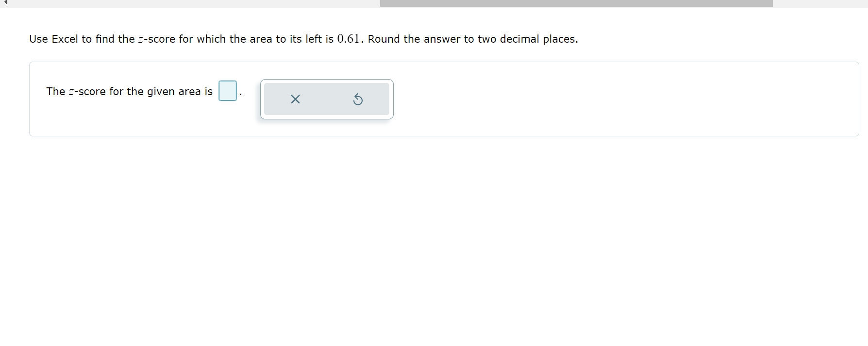Select the answer card containing the z-score prompt
The width and height of the screenshot is (868, 346).
coord(437,99)
